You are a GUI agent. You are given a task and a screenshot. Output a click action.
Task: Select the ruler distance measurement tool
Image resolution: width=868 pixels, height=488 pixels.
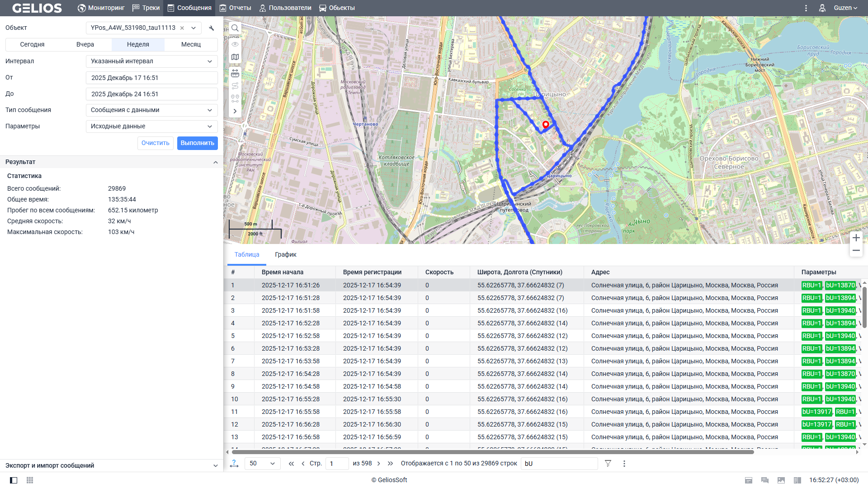(x=235, y=73)
